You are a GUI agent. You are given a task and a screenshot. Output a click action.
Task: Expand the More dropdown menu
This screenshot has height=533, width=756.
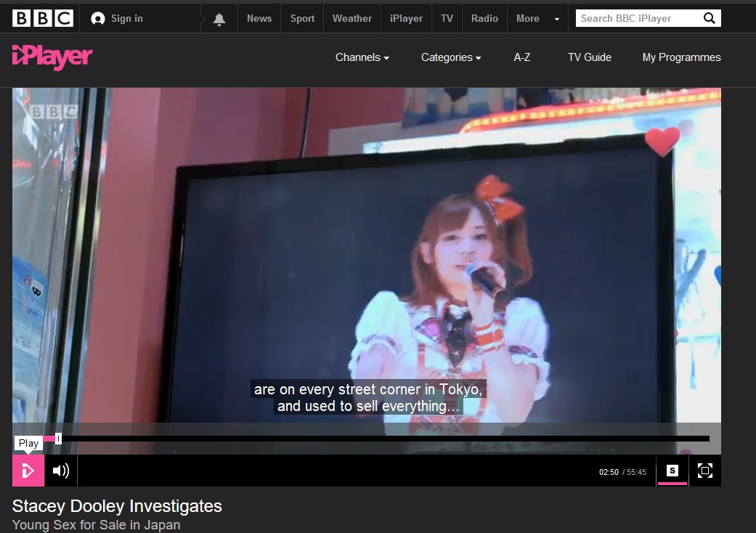pos(537,18)
